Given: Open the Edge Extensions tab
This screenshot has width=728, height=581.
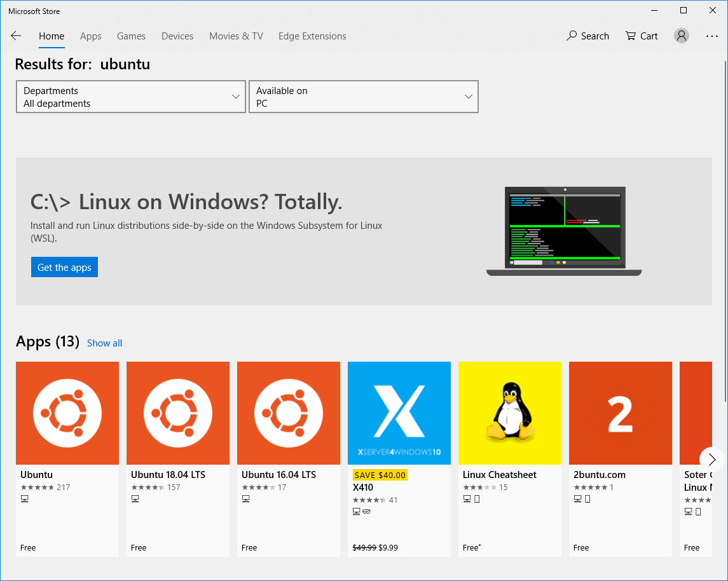Looking at the screenshot, I should pos(312,36).
